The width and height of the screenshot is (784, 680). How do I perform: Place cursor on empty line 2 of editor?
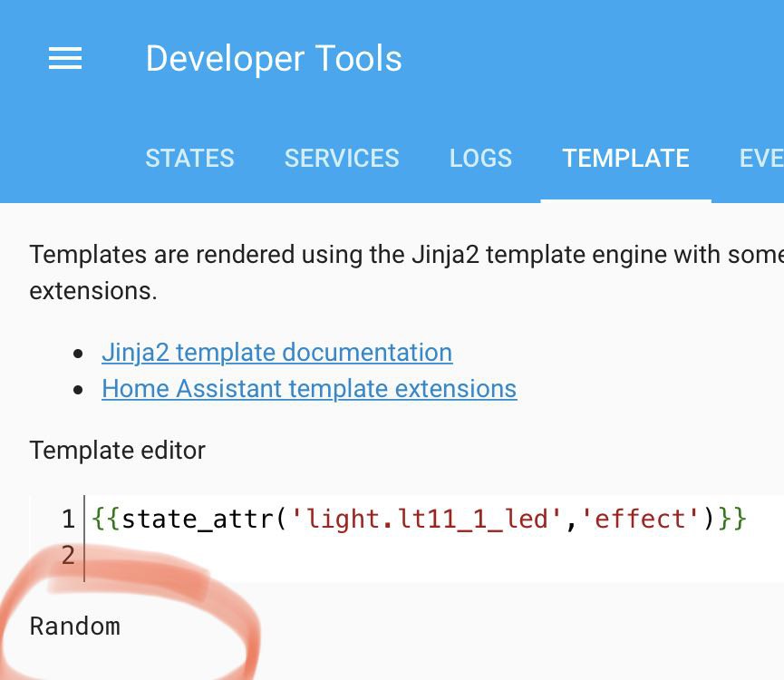434,555
